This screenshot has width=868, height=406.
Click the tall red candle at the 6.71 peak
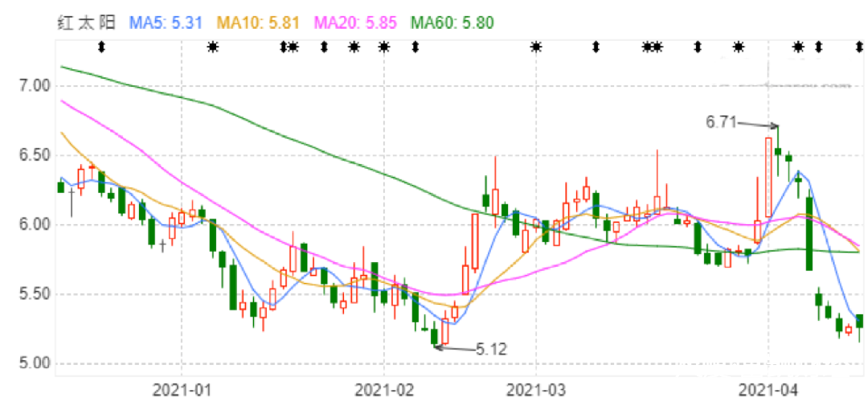769,177
